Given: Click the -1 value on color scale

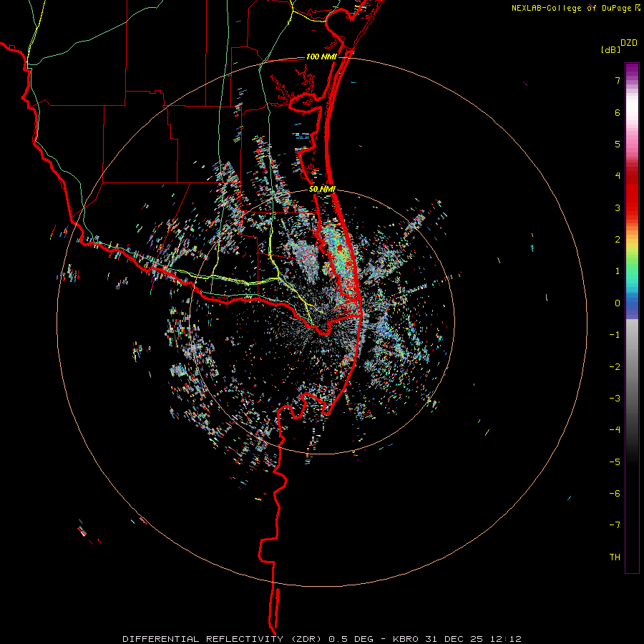Looking at the screenshot, I should 615,335.
